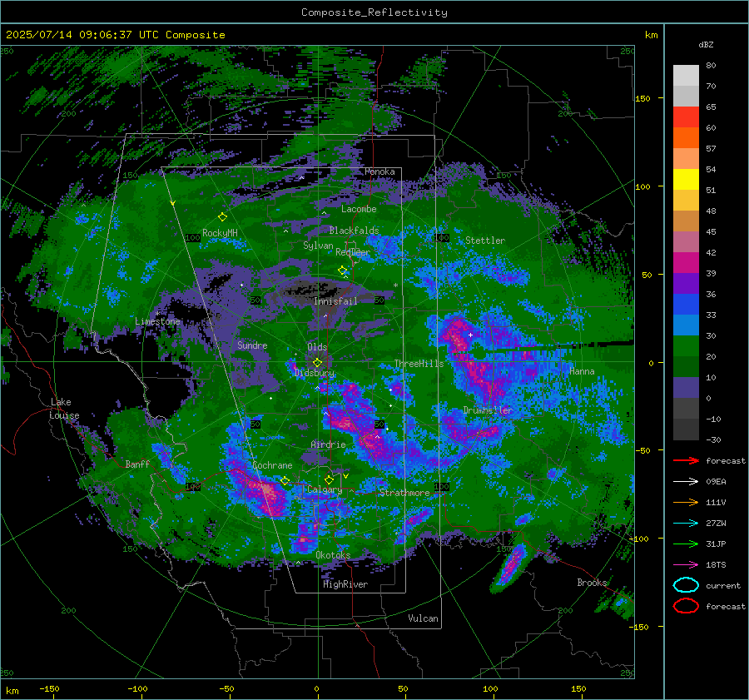Click the 18TS legend label
The image size is (749, 700).
[716, 565]
